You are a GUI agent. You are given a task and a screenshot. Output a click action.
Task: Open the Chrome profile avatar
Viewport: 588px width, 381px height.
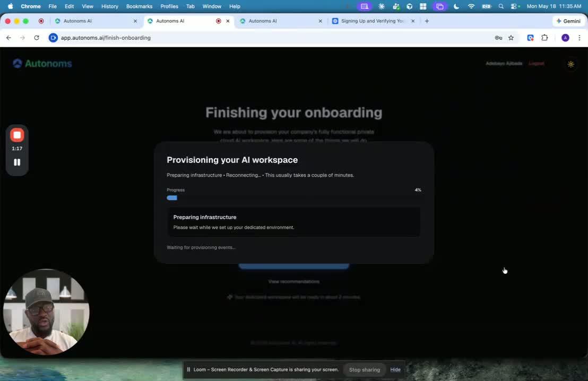click(565, 38)
